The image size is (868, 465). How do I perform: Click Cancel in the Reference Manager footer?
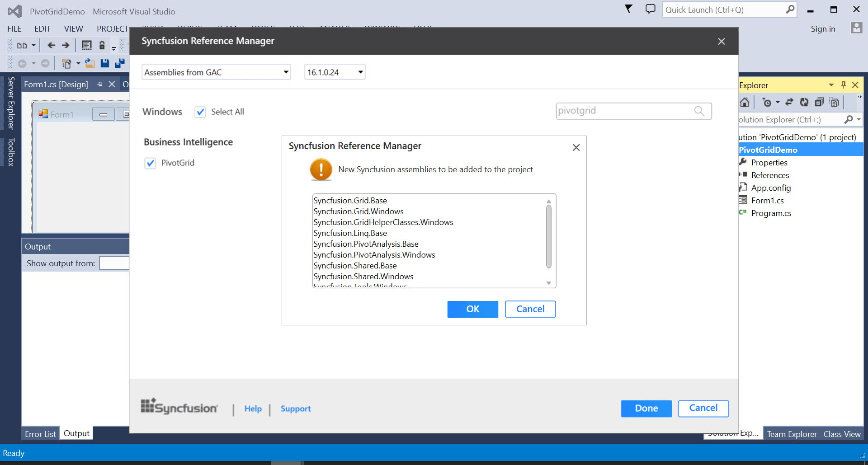coord(703,408)
